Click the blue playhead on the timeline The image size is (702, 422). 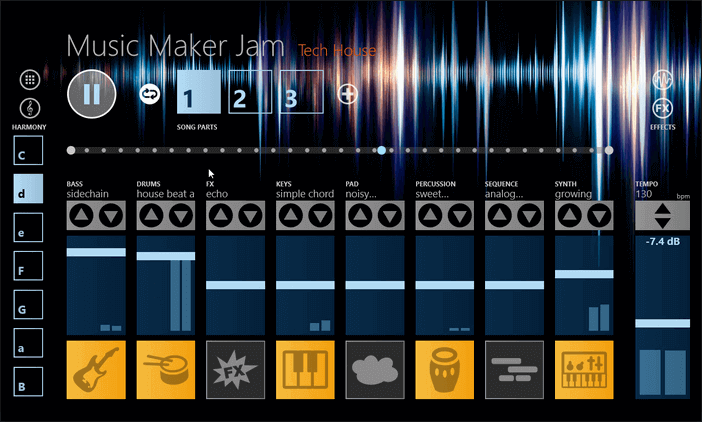(381, 150)
